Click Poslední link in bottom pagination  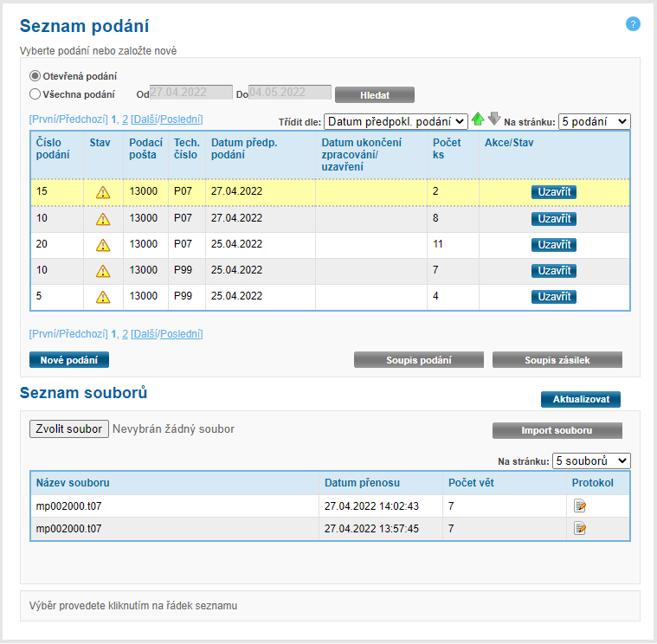[x=180, y=333]
